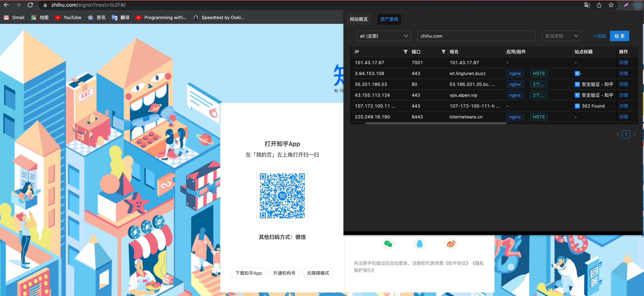Open 详情 for 101.43.17.87

(x=623, y=62)
